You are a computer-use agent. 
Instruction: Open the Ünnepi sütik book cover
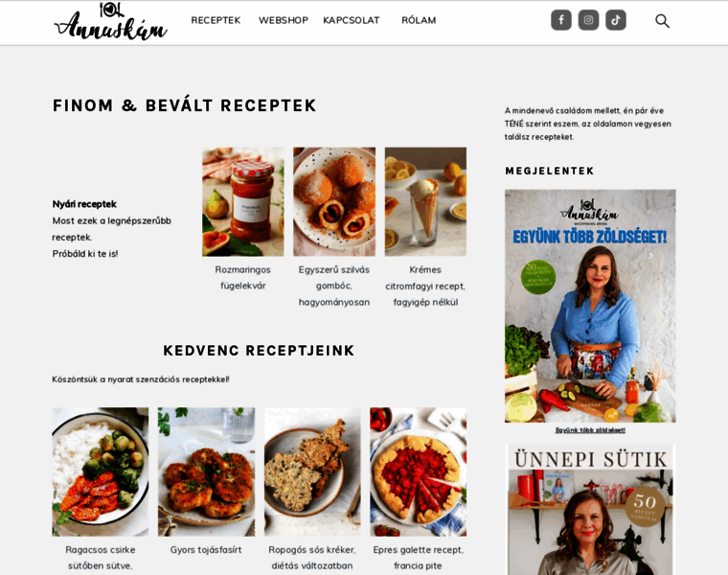pyautogui.click(x=590, y=510)
